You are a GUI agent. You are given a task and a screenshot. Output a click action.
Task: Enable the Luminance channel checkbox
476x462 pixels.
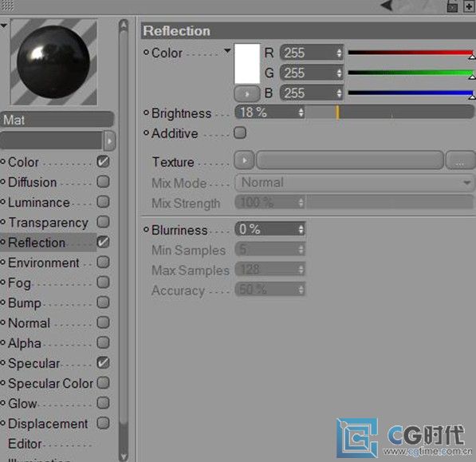103,202
